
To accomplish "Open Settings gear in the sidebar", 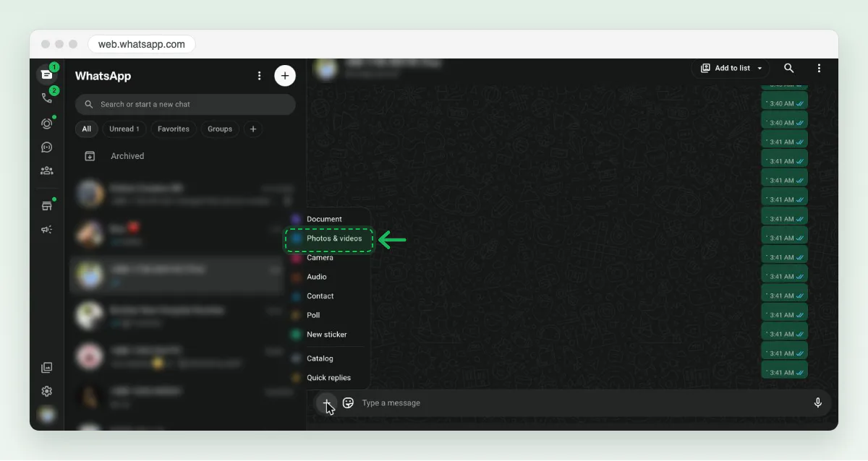I will (x=47, y=392).
